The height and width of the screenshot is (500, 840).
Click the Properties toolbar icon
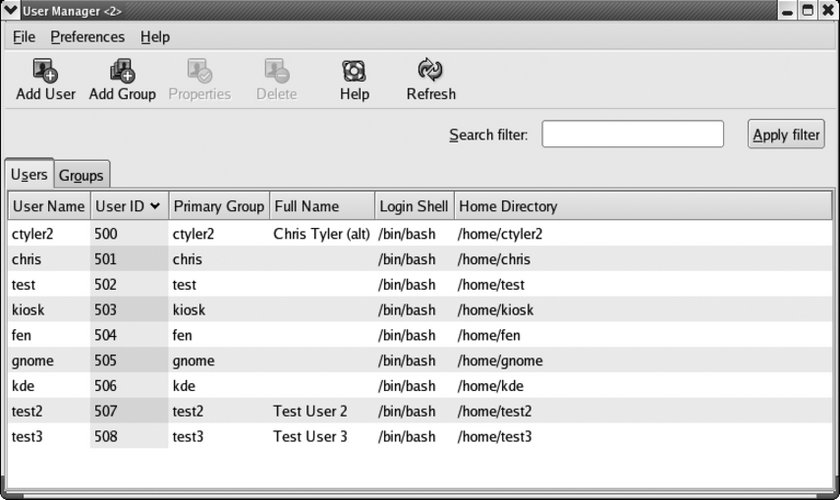tap(199, 71)
